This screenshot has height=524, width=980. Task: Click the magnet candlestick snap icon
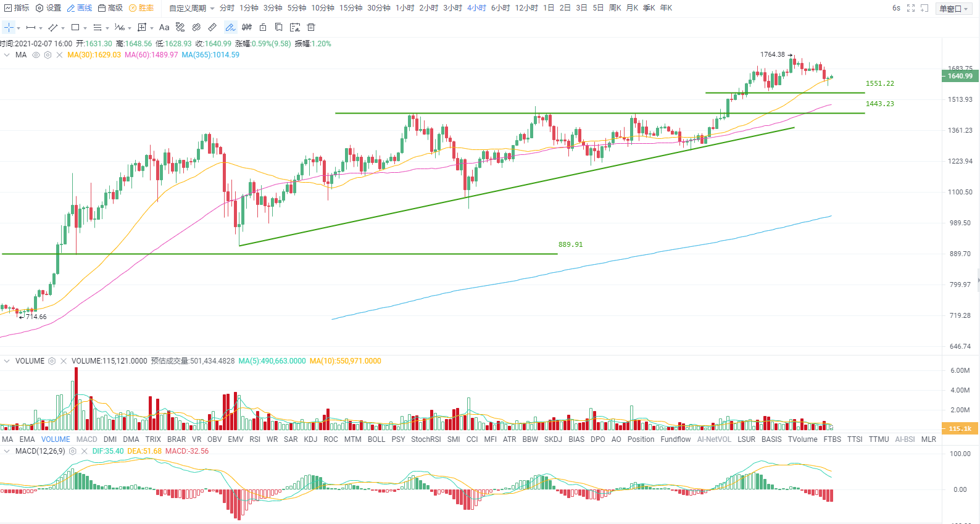[x=247, y=27]
